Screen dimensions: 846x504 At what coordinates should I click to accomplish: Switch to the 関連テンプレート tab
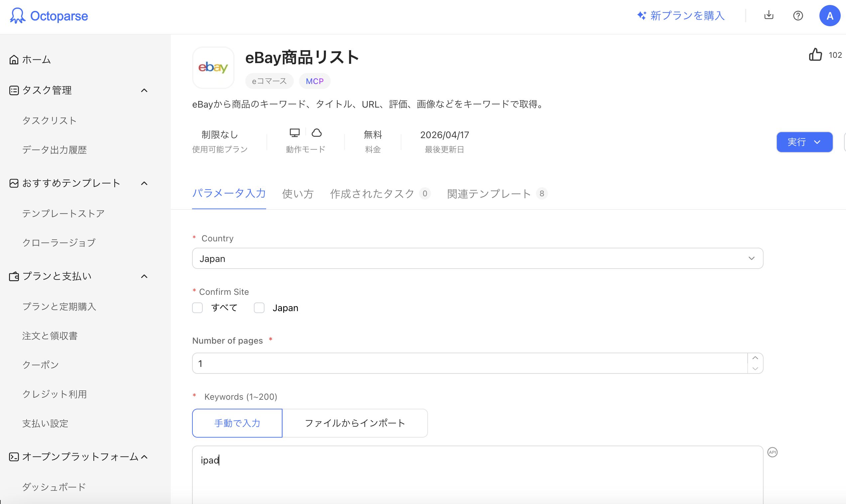click(497, 194)
